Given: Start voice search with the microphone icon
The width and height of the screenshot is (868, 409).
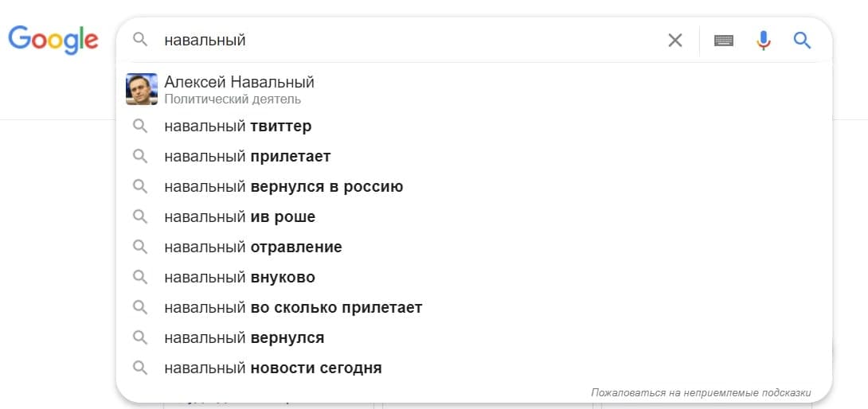Looking at the screenshot, I should [x=764, y=41].
